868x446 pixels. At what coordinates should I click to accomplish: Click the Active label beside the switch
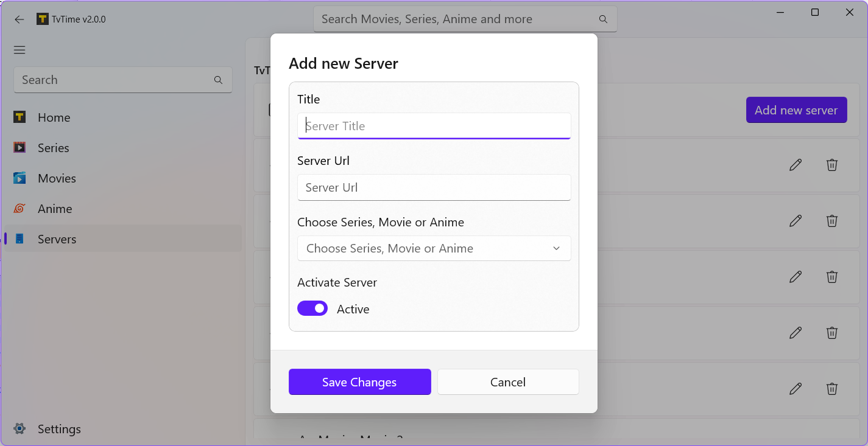[x=353, y=309]
